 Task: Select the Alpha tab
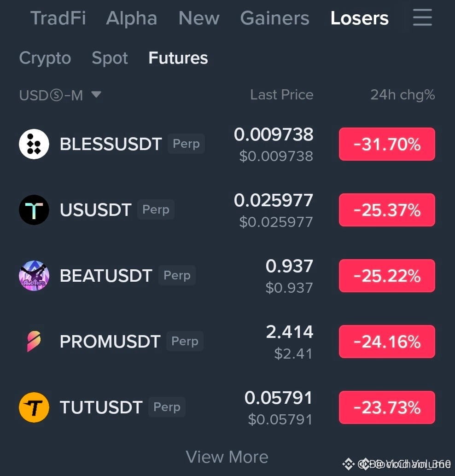pyautogui.click(x=132, y=18)
